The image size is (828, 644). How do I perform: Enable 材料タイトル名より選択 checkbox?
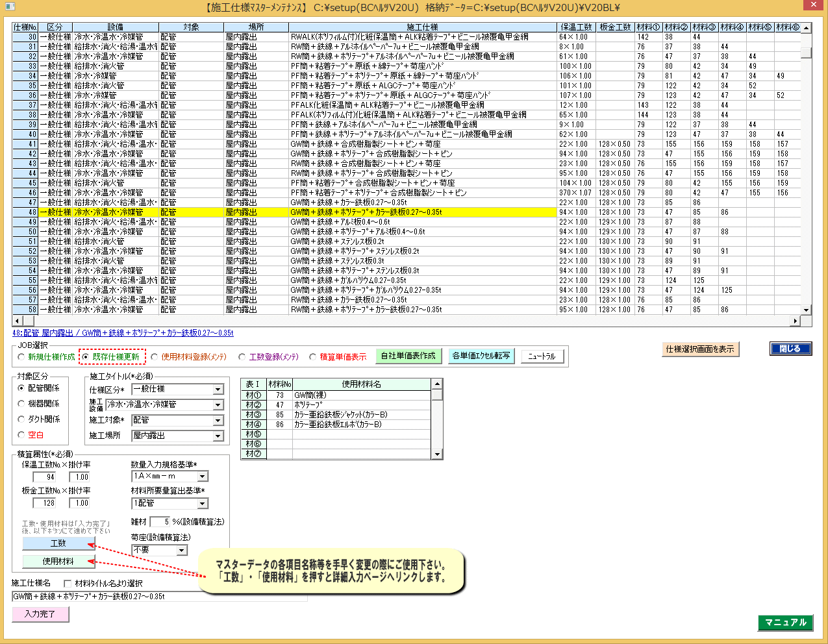tap(68, 584)
